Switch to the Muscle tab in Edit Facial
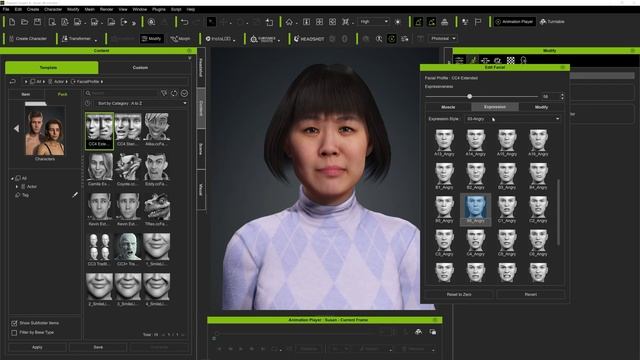This screenshot has height=360, width=640. tap(448, 107)
